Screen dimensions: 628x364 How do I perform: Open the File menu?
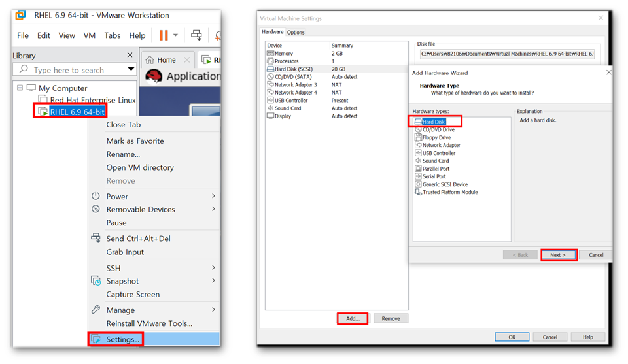pos(23,35)
